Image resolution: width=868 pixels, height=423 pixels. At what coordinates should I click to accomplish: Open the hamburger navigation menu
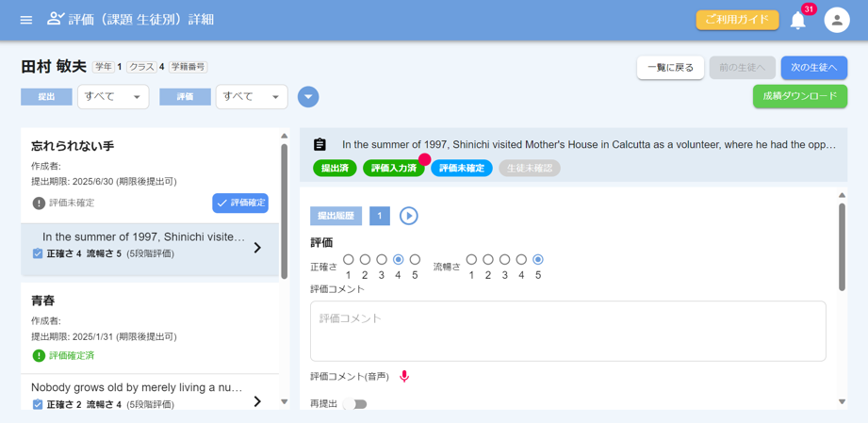coord(26,20)
